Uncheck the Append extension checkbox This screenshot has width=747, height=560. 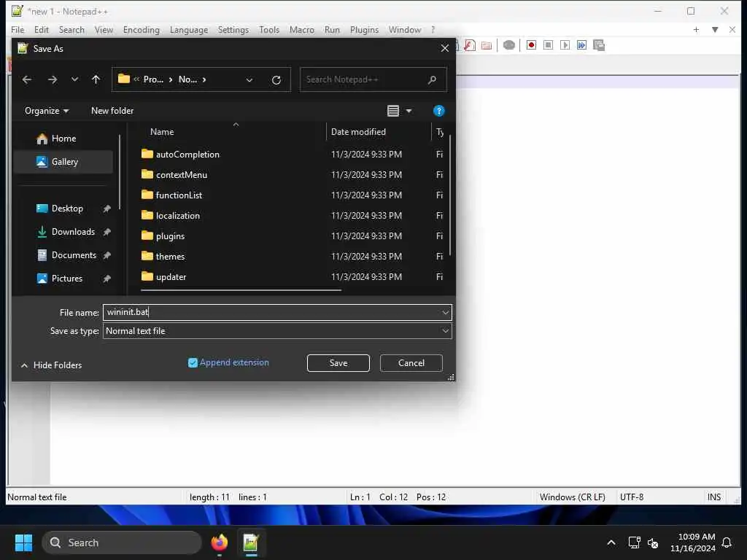tap(193, 363)
